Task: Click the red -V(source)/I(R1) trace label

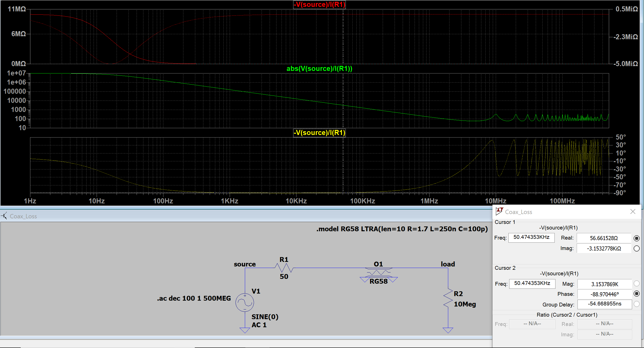Action: tap(319, 5)
